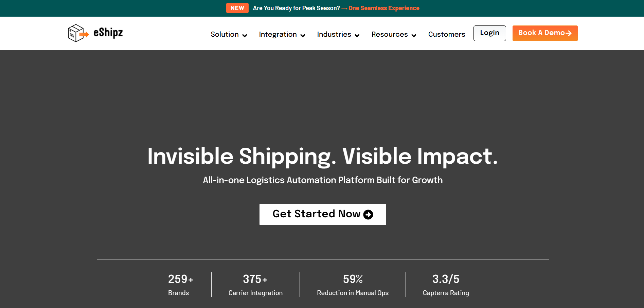
Task: Expand the Industries dropdown chevron
Action: [357, 36]
